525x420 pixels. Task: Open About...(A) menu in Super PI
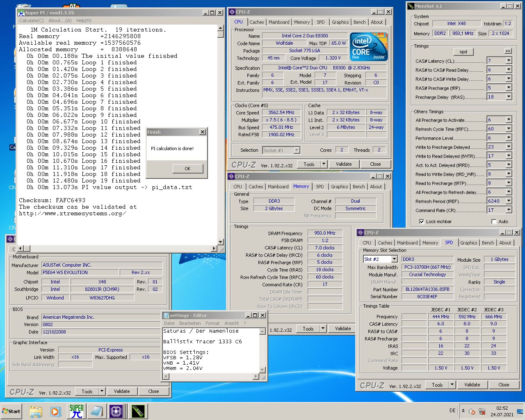tap(60, 21)
